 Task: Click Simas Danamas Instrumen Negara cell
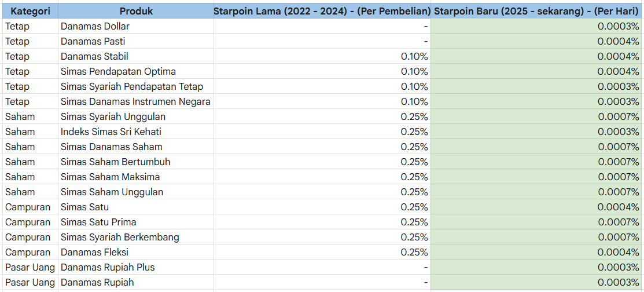pos(136,101)
